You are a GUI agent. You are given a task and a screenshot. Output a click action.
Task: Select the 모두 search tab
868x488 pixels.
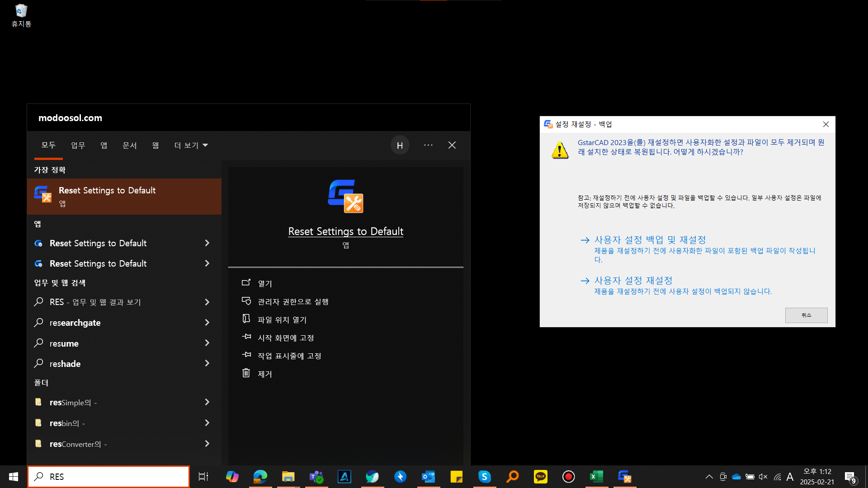[48, 145]
